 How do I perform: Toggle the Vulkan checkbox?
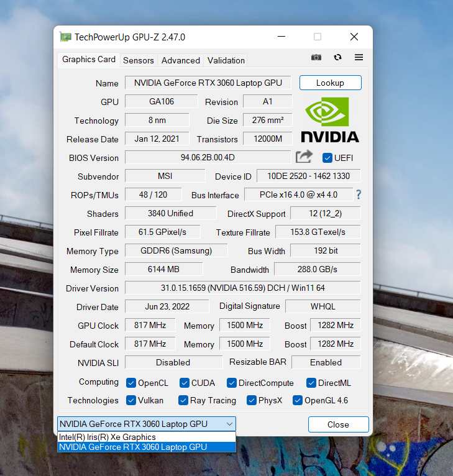[131, 400]
